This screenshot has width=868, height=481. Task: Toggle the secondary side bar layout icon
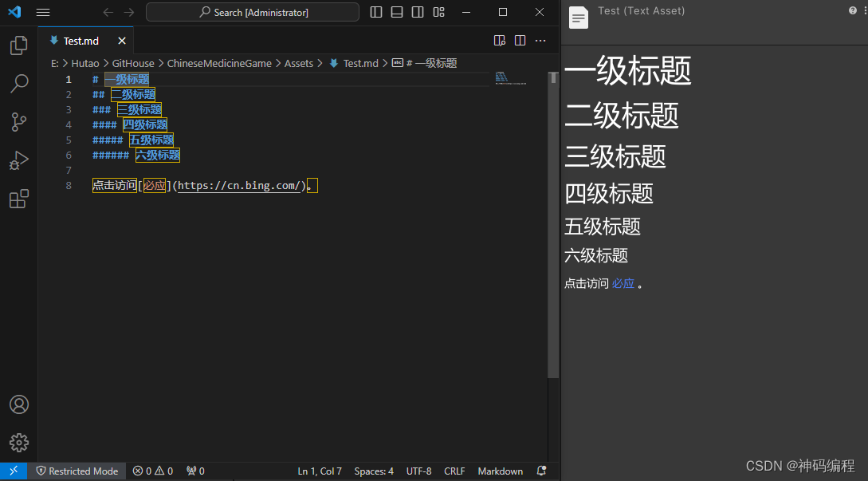click(418, 12)
